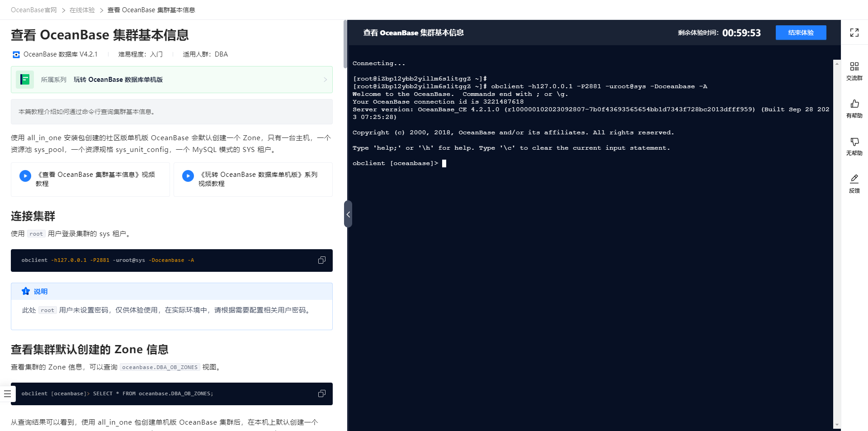Click the 连接集群 section heading

pos(33,216)
